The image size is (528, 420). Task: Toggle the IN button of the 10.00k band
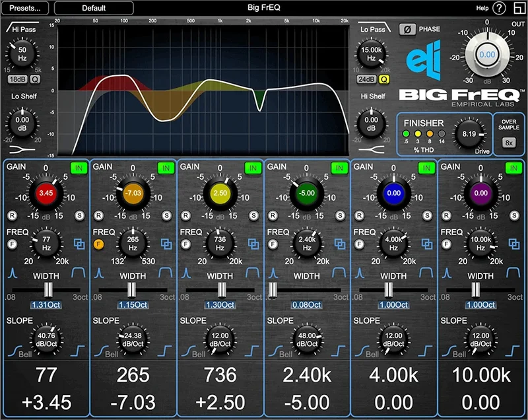click(x=513, y=168)
